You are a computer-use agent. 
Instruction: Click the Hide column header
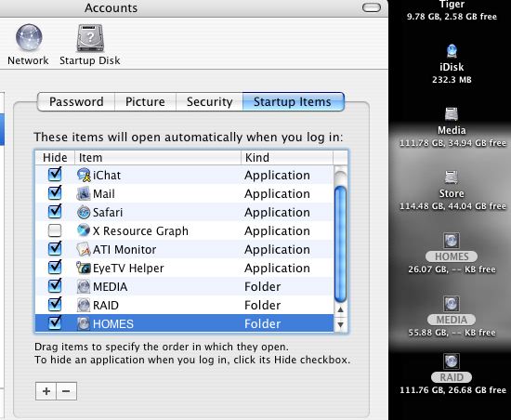pyautogui.click(x=55, y=158)
